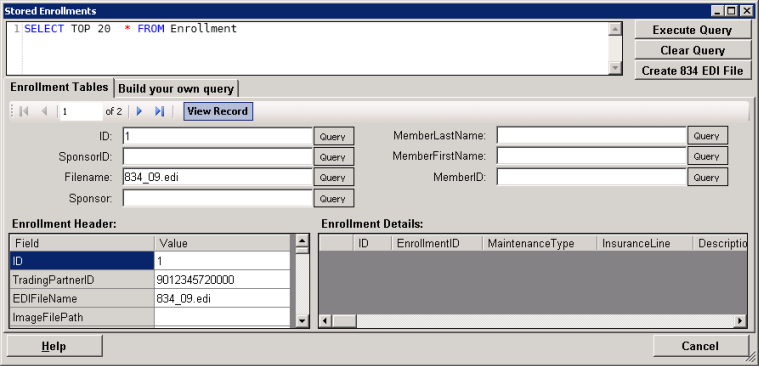The image size is (759, 366).
Task: Query by MemberID
Action: coord(707,177)
